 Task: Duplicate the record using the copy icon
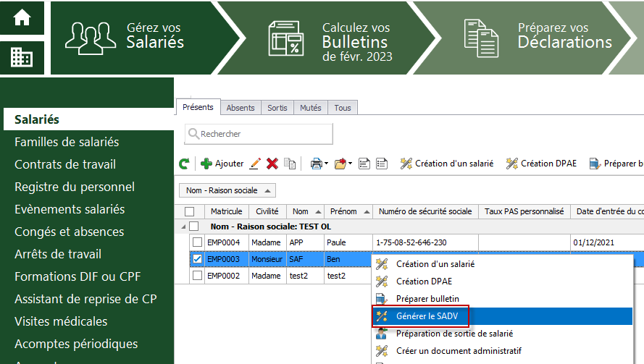[290, 164]
